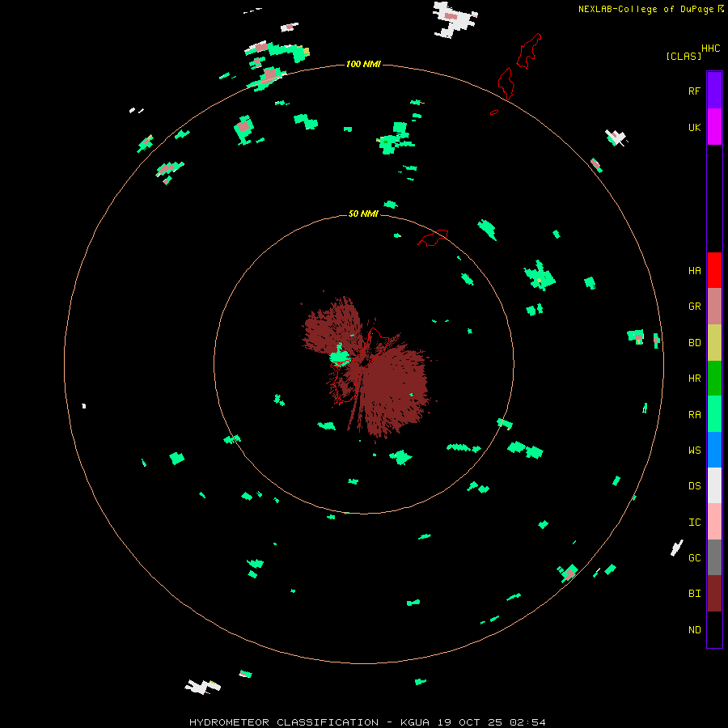Click the BI legend label
The height and width of the screenshot is (728, 728).
pyautogui.click(x=694, y=594)
